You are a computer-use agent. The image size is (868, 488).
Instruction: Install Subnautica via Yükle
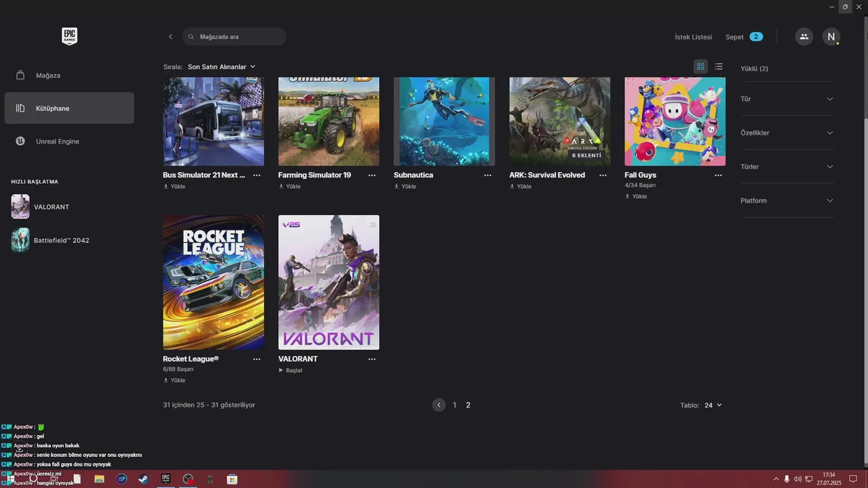pos(405,186)
